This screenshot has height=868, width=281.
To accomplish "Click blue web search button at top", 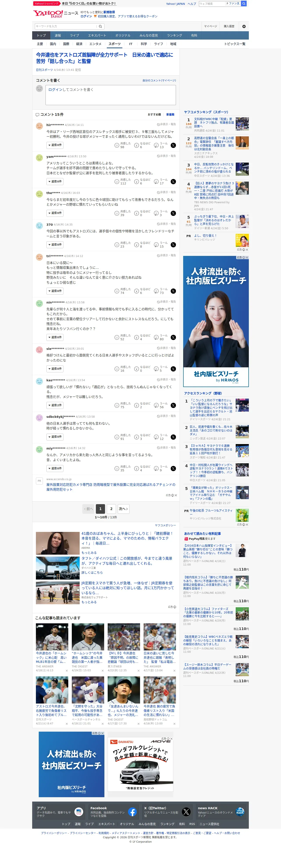I will [244, 4].
